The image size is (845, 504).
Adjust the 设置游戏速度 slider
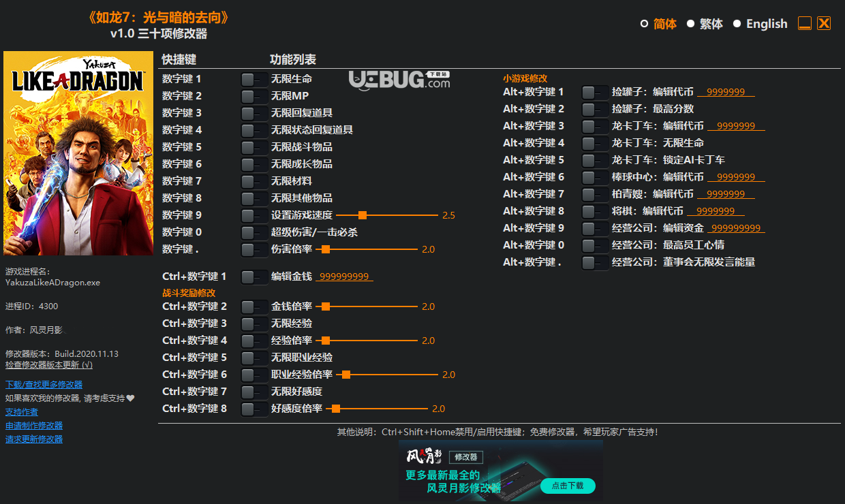[386, 215]
